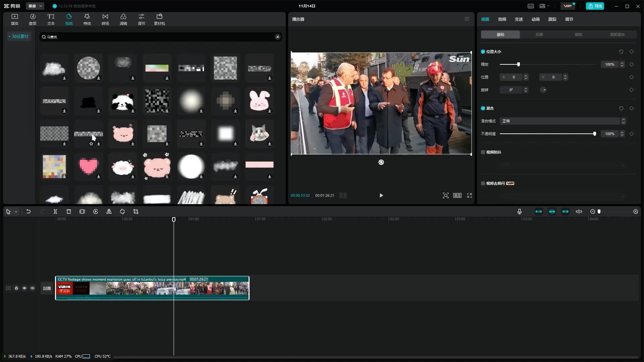The image size is (644, 362).
Task: Play the video preview
Action: point(381,195)
